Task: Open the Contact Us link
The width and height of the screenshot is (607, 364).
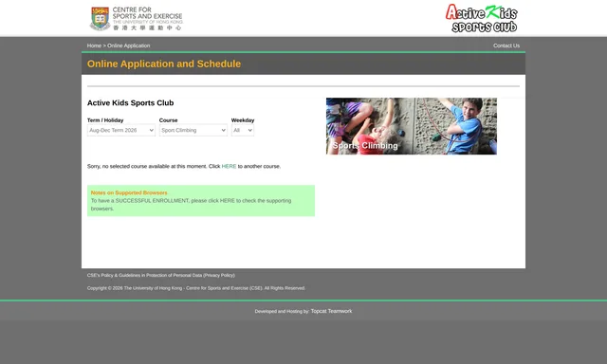Action: [x=506, y=45]
